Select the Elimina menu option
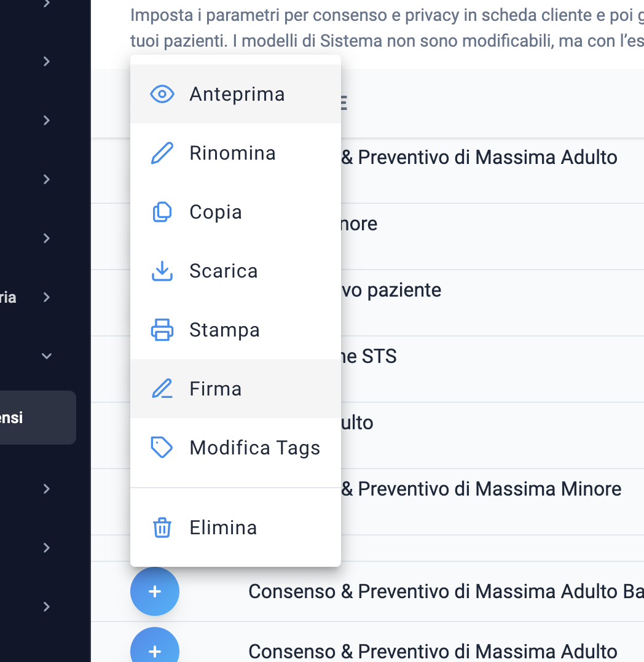Screen dimensions: 644x662 coord(235,528)
